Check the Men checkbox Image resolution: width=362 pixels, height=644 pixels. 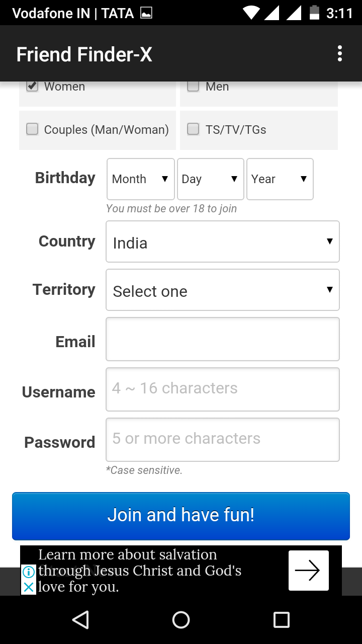click(x=193, y=87)
